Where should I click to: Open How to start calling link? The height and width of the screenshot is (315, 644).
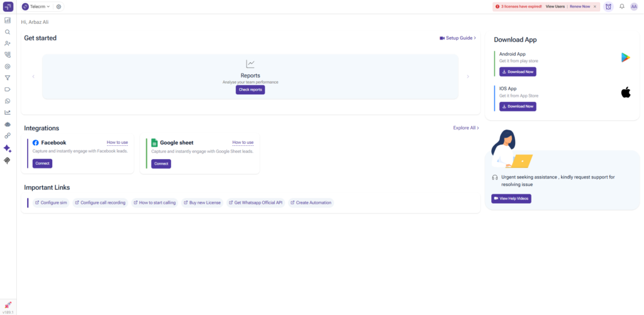coord(155,202)
